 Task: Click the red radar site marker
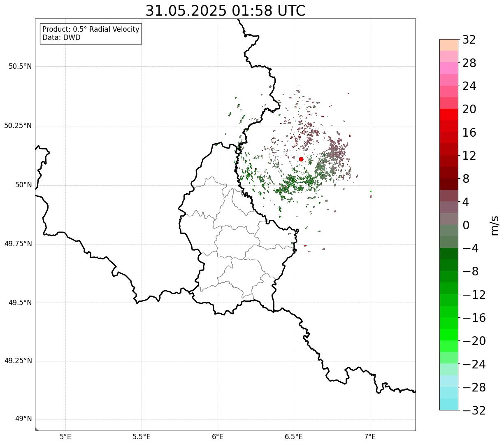click(x=301, y=159)
